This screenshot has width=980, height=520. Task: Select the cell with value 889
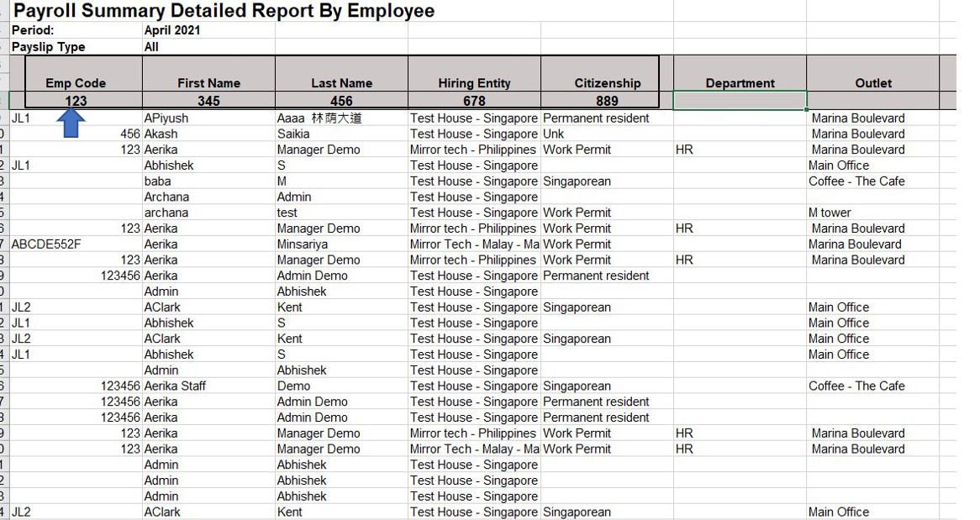click(x=600, y=101)
